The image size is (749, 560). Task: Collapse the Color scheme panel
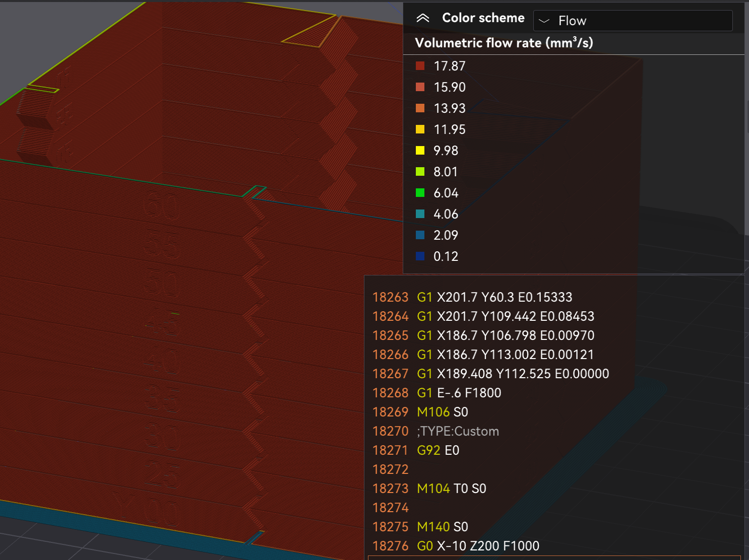423,18
